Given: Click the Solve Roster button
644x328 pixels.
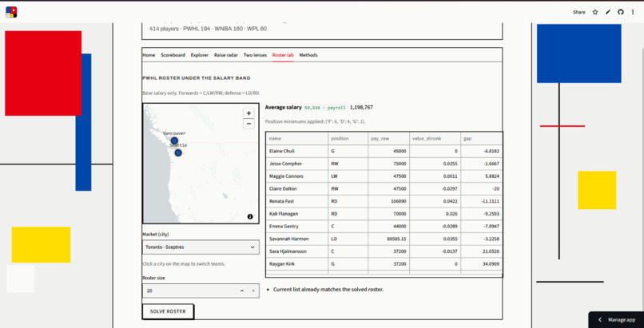Looking at the screenshot, I should pyautogui.click(x=168, y=311).
